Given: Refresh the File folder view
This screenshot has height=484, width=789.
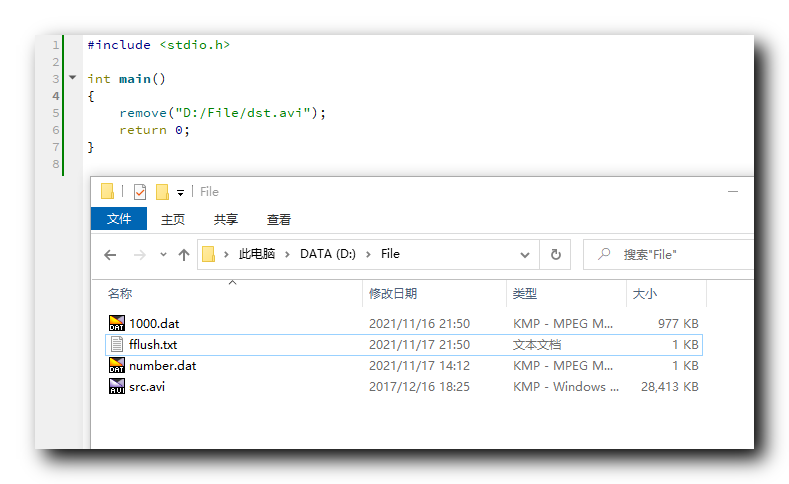Looking at the screenshot, I should (x=556, y=255).
